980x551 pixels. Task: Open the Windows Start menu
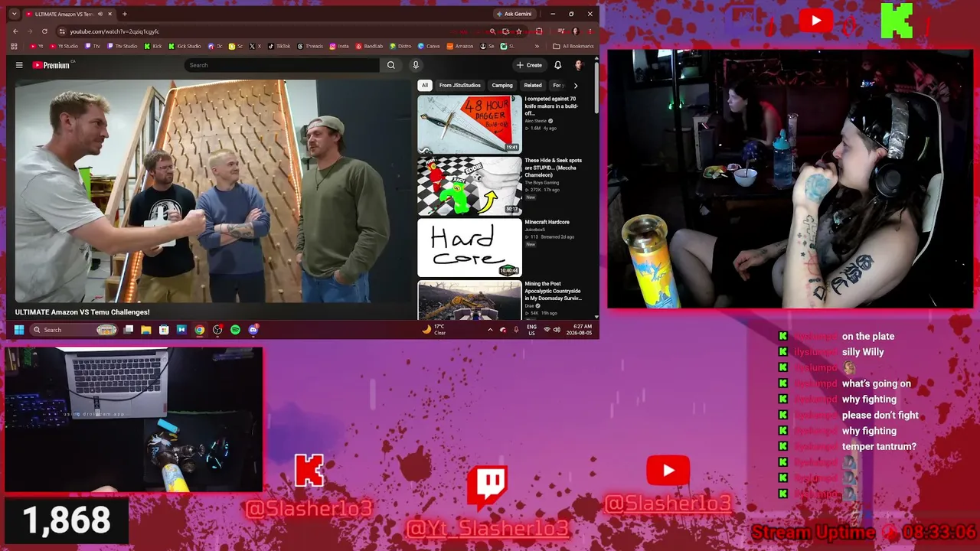pyautogui.click(x=19, y=330)
